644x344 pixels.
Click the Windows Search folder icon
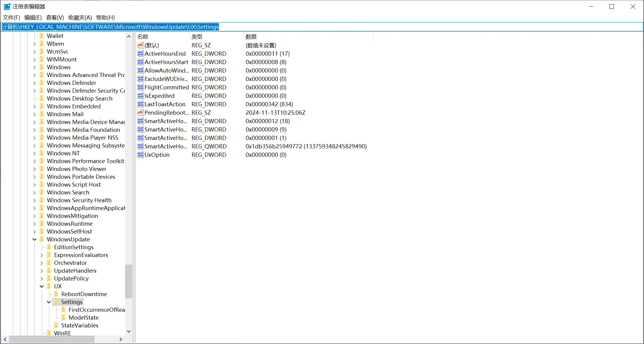coord(42,192)
